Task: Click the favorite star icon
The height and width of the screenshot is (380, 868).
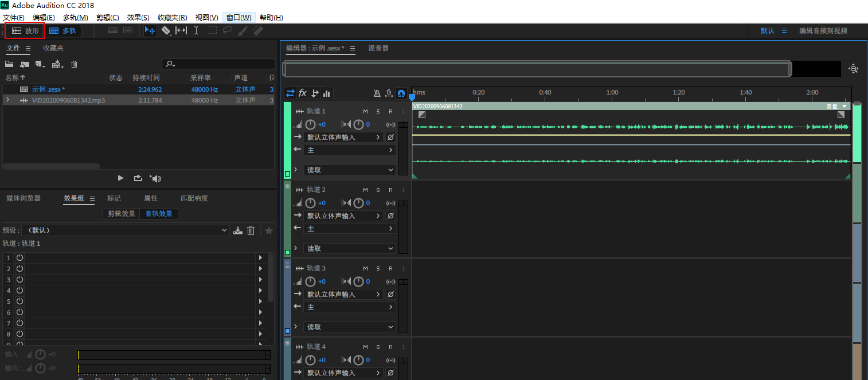Action: point(268,230)
